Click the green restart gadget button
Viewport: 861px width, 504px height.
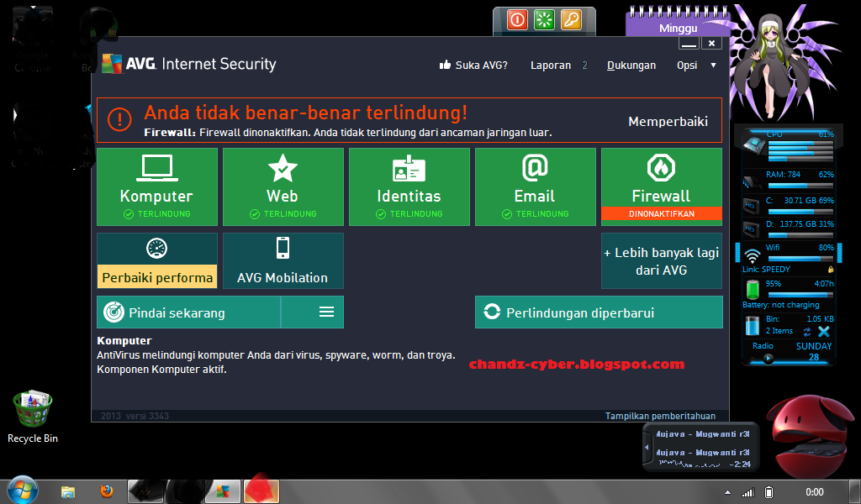pyautogui.click(x=544, y=20)
